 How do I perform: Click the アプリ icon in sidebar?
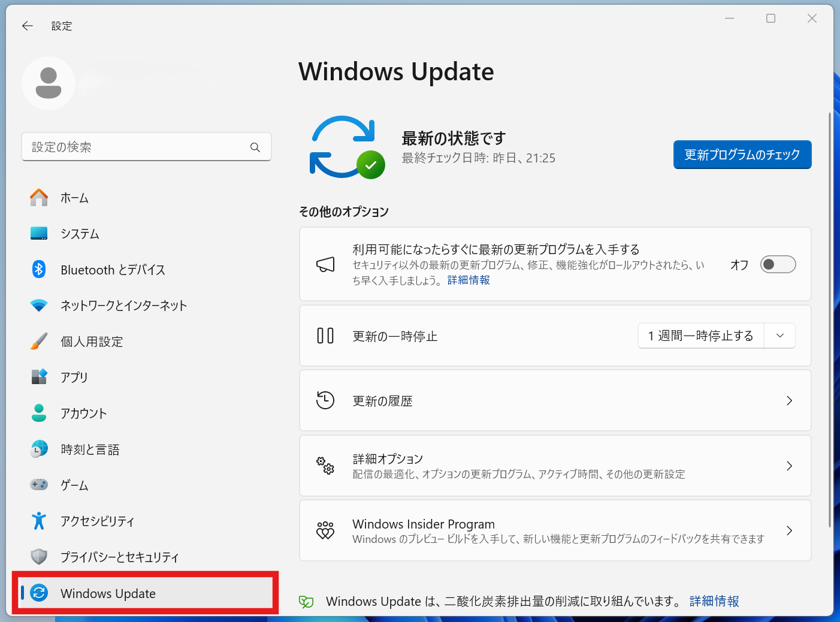[x=39, y=377]
